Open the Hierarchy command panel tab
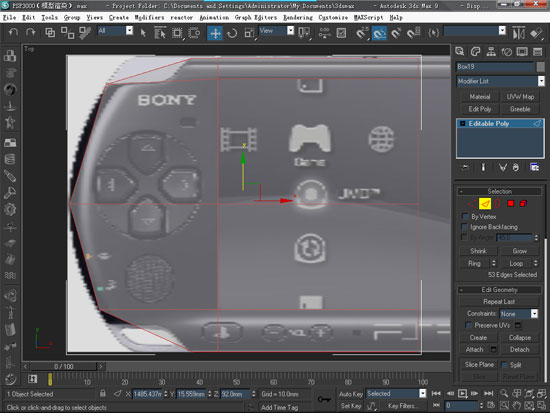 pos(491,52)
